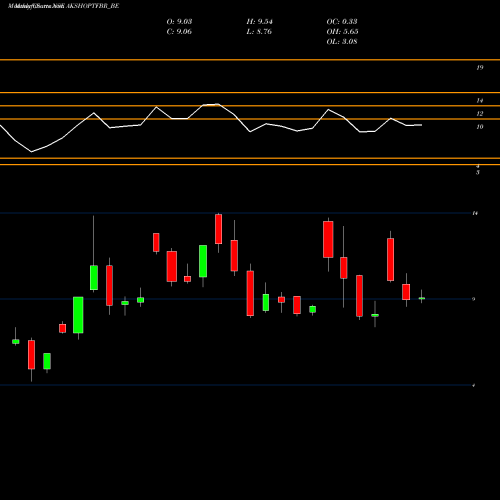The width and height of the screenshot is (500, 500).
Task: Click the 9 label on price axis
Action: [x=474, y=299]
